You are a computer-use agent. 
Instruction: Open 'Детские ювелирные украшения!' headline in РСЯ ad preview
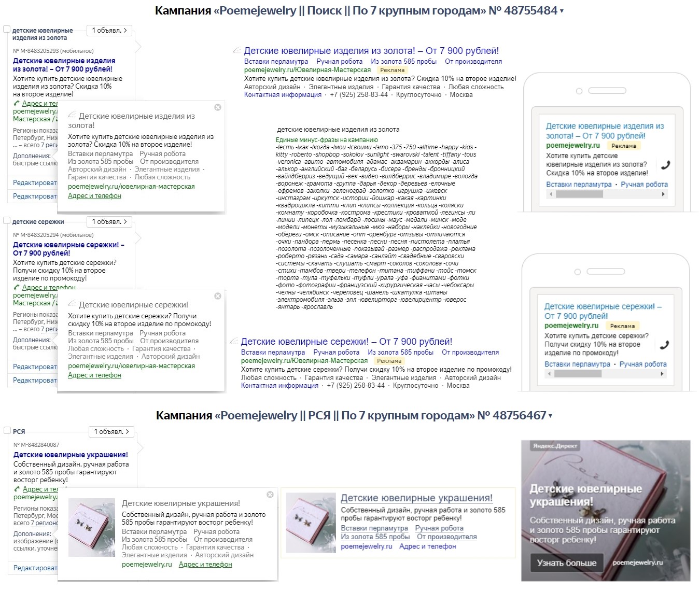417,498
